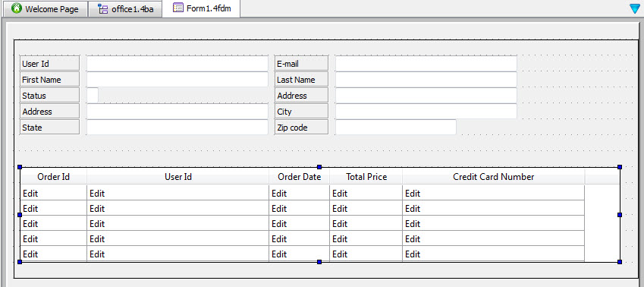Select the State input field
The image size is (644, 287).
(177, 128)
